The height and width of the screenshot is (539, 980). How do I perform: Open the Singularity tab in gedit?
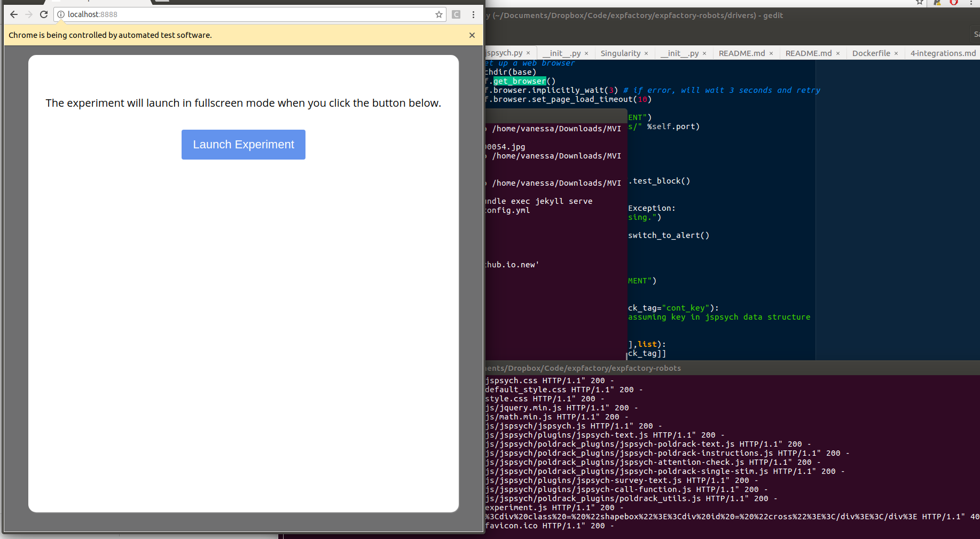pyautogui.click(x=621, y=53)
